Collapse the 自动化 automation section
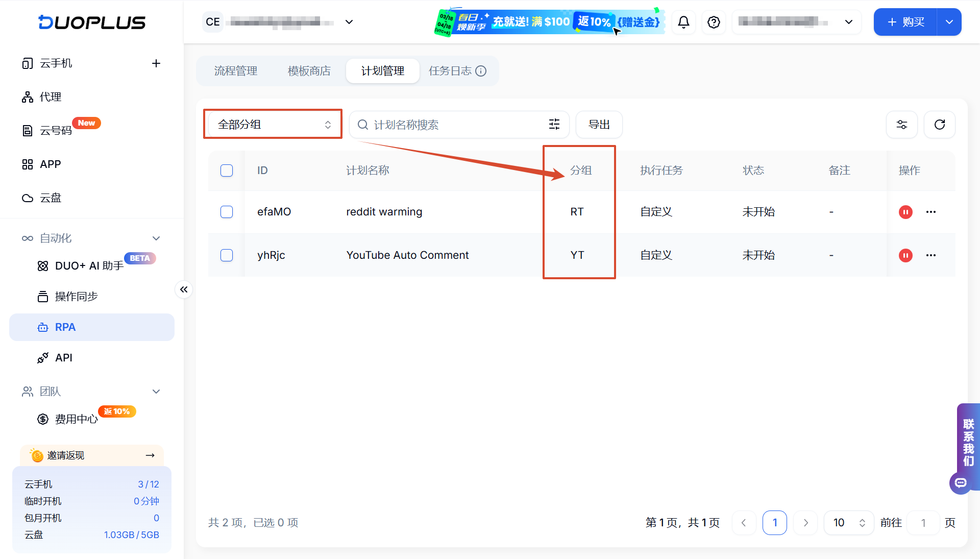The image size is (980, 559). point(156,238)
